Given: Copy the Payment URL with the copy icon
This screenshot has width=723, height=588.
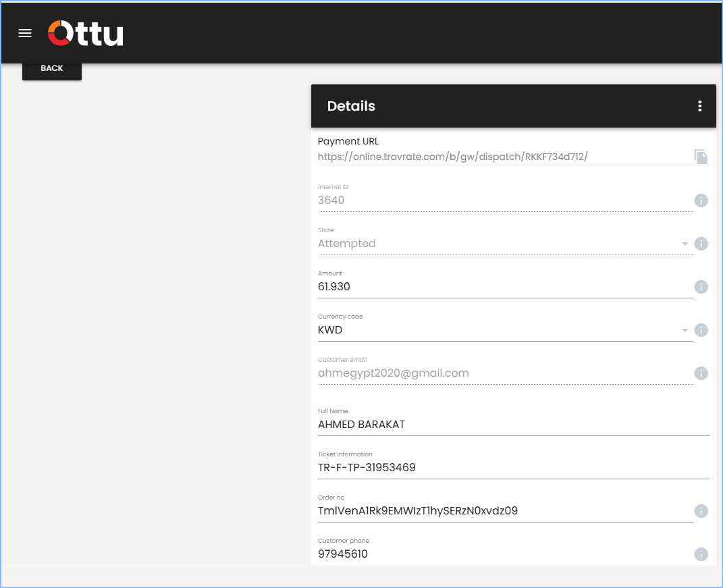Looking at the screenshot, I should [x=701, y=157].
